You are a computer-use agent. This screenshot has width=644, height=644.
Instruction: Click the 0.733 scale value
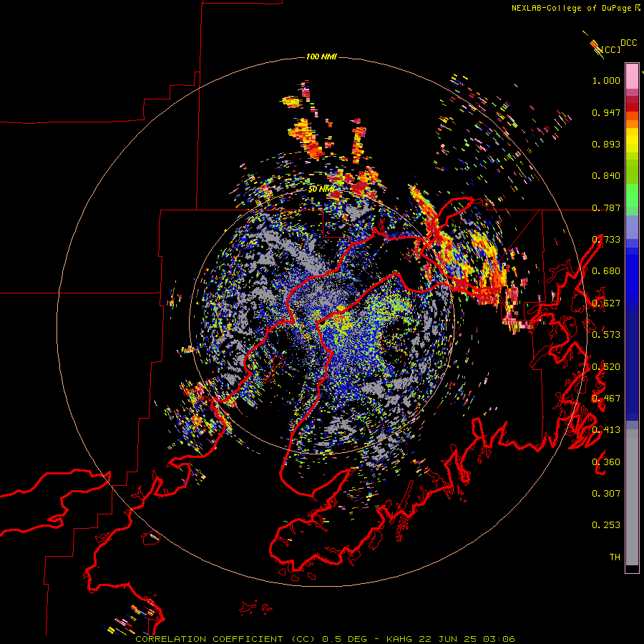point(606,240)
